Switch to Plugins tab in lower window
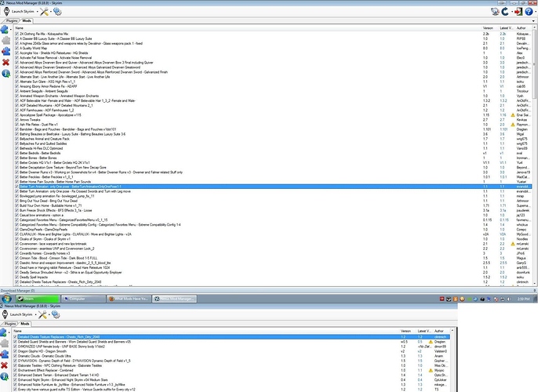 point(9,324)
